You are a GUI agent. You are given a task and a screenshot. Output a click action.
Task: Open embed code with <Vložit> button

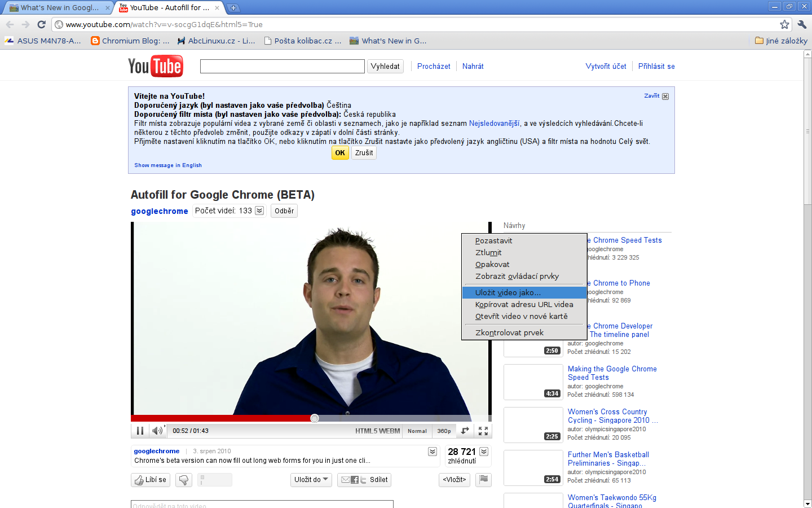pyautogui.click(x=454, y=480)
